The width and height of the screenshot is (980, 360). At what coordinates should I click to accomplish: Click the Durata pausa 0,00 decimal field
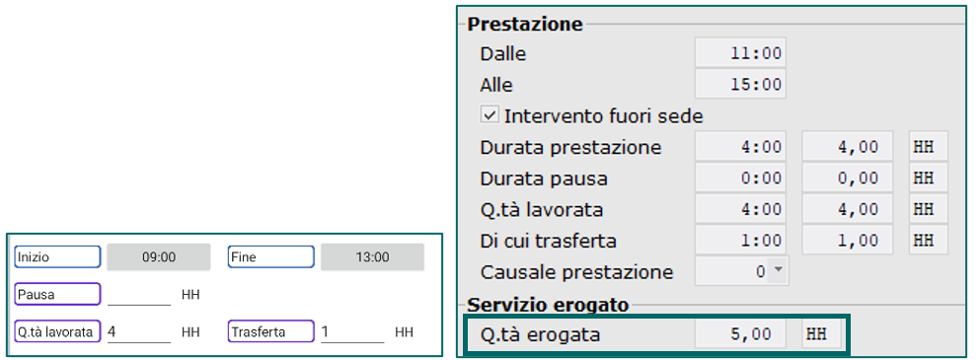click(848, 179)
